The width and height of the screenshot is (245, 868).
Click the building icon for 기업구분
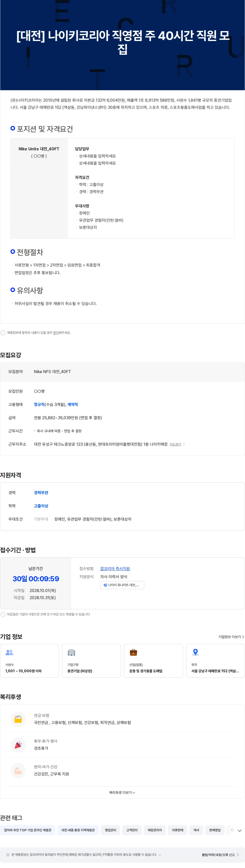coord(71,652)
